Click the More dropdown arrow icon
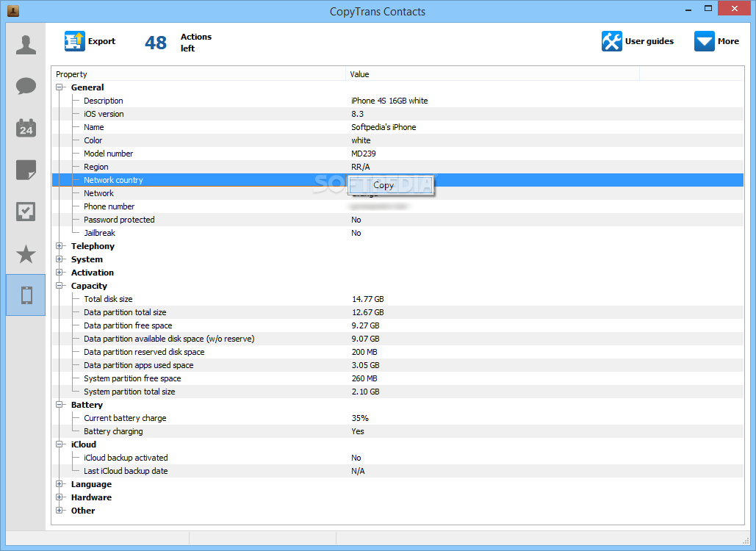Image resolution: width=756 pixels, height=551 pixels. pos(704,41)
